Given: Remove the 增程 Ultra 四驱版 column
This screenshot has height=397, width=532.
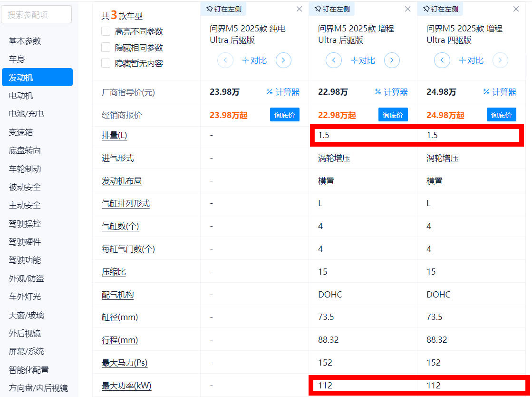Looking at the screenshot, I should (516, 9).
